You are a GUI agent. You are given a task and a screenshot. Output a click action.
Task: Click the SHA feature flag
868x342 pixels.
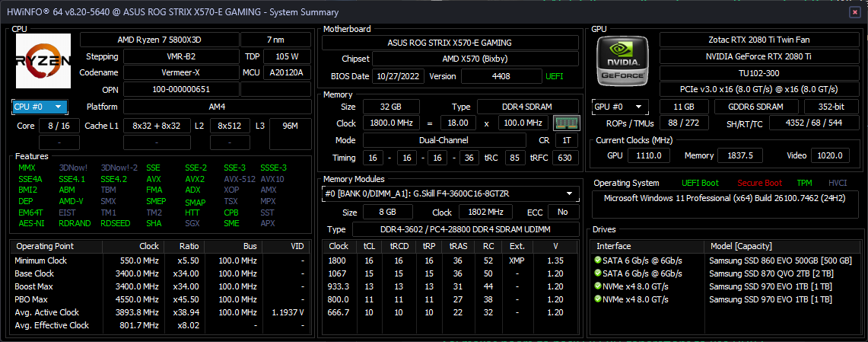(x=154, y=223)
